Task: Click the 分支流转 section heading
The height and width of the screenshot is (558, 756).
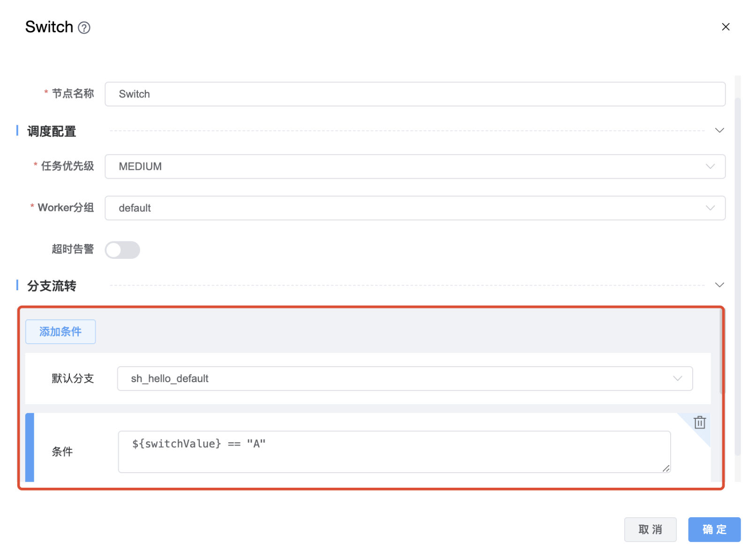Action: point(52,286)
